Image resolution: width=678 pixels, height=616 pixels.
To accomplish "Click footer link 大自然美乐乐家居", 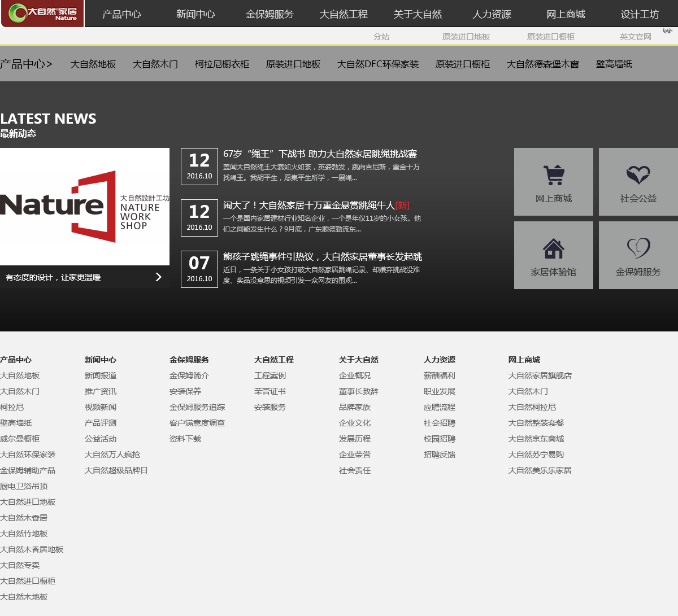I will point(540,470).
